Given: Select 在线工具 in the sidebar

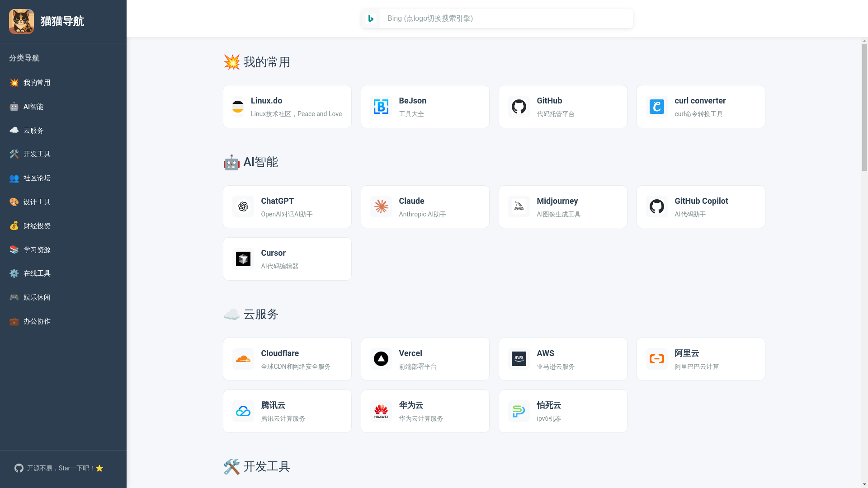Looking at the screenshot, I should point(63,273).
